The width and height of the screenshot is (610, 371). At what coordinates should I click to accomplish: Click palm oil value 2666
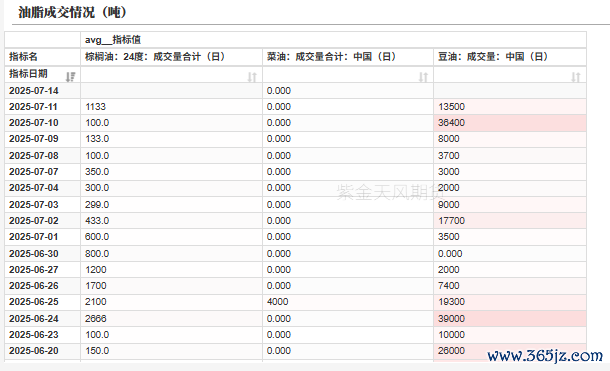point(96,318)
